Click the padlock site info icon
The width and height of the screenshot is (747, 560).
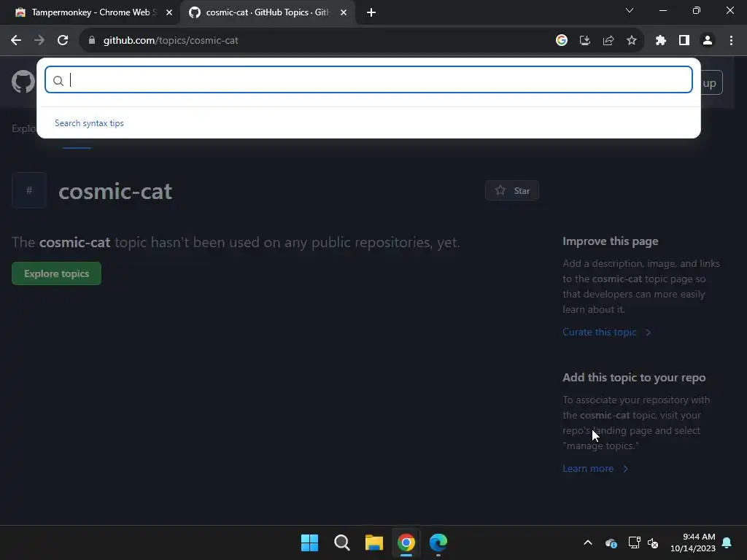(x=92, y=41)
